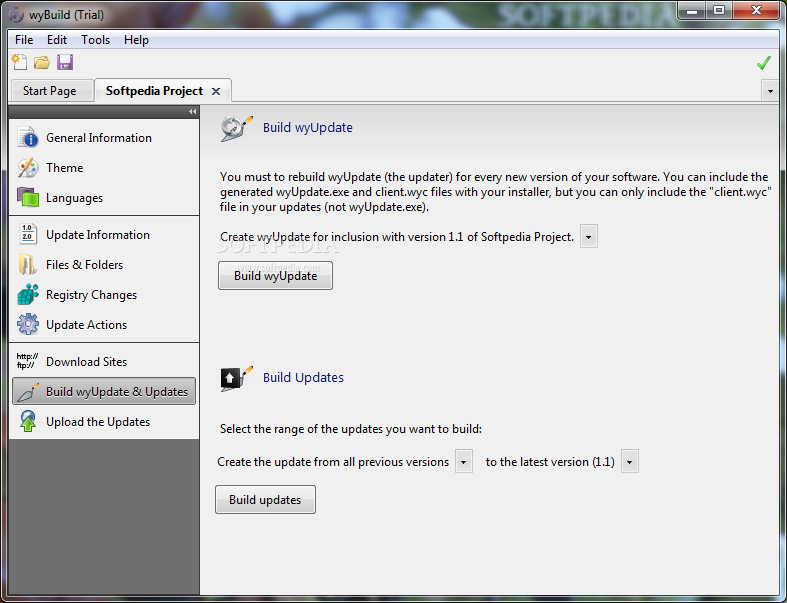The width and height of the screenshot is (787, 603).
Task: Click the Languages icon in sidebar
Action: click(x=28, y=197)
